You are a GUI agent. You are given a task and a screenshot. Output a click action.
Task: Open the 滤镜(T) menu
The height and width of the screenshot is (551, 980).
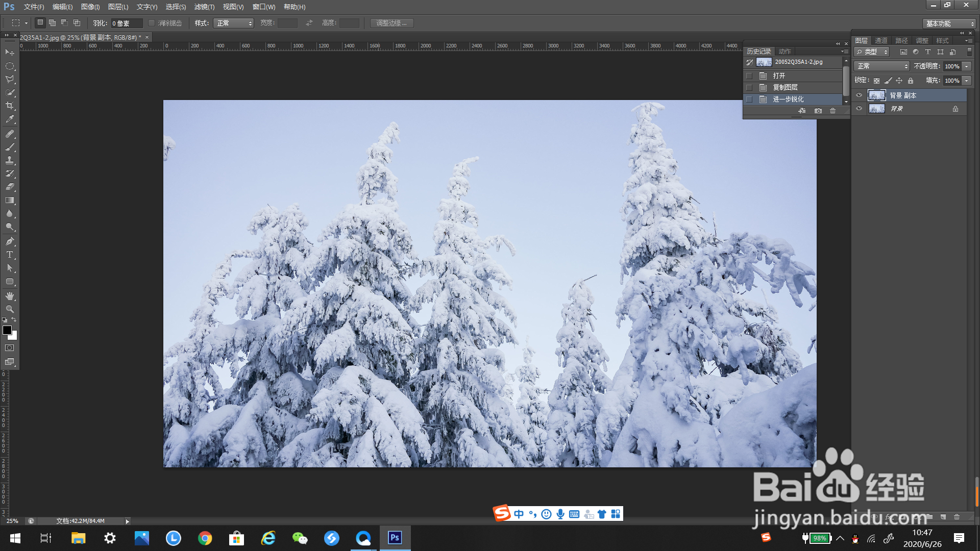[x=204, y=7]
